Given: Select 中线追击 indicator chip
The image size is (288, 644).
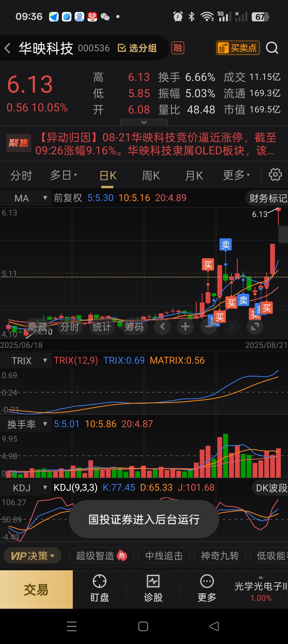Looking at the screenshot, I should coord(164,556).
